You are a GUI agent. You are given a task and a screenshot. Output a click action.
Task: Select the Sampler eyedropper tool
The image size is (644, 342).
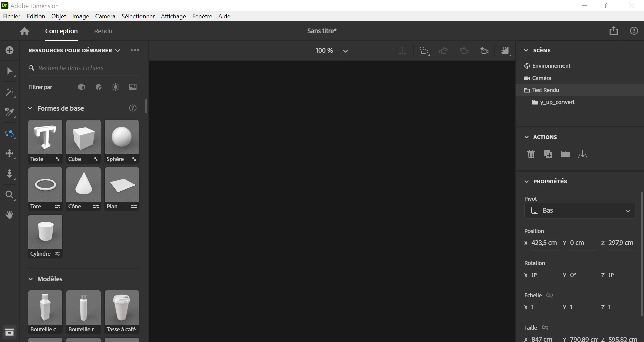[x=10, y=113]
